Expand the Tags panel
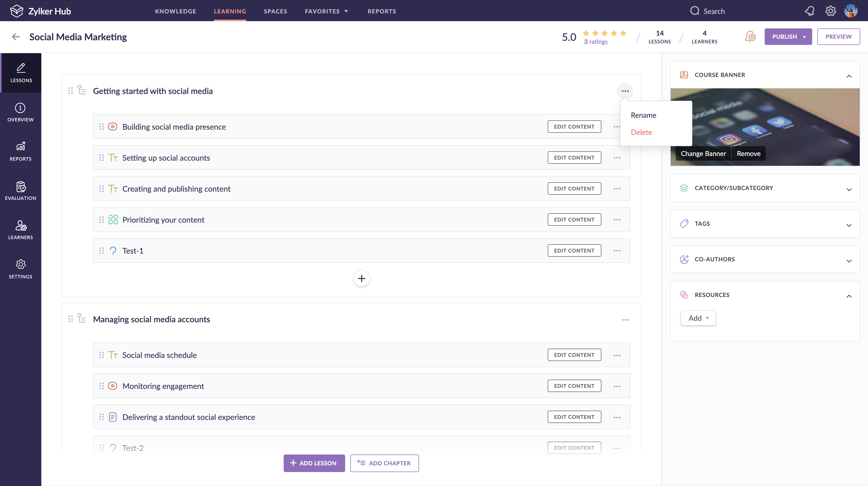This screenshot has width=868, height=486. 849,225
